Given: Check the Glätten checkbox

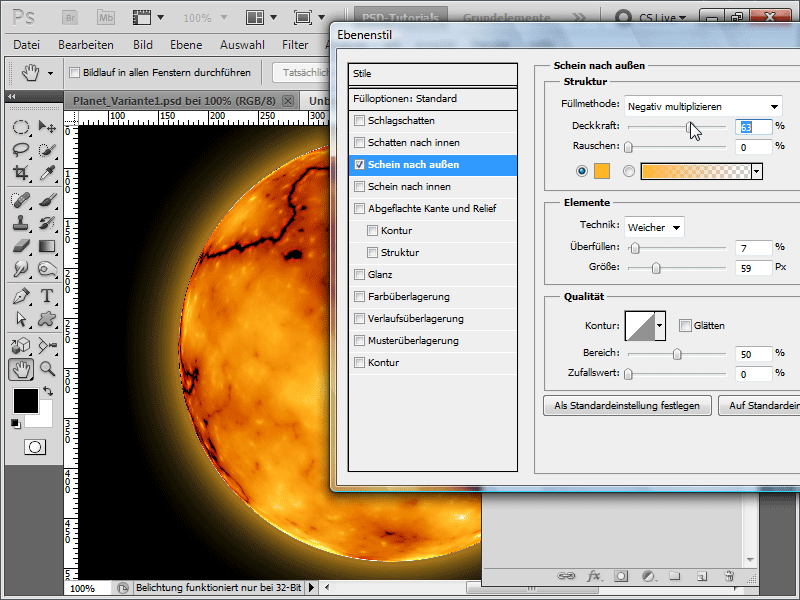Looking at the screenshot, I should coord(685,326).
